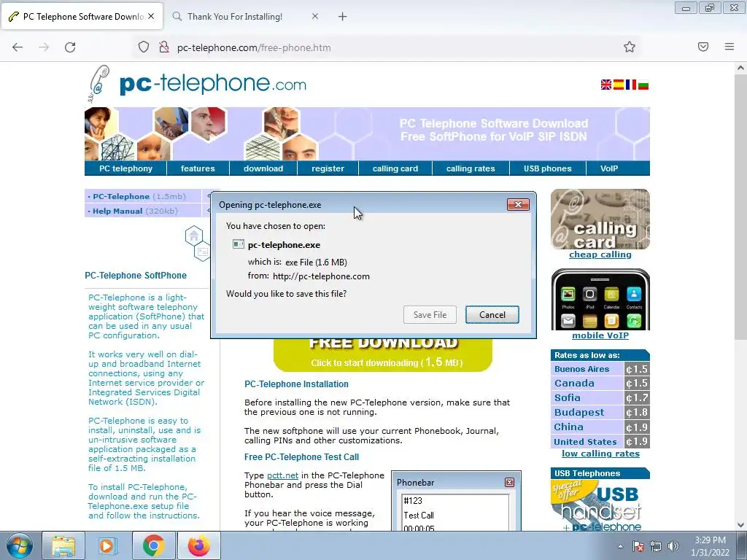Open the calling card image banner

[x=600, y=219]
